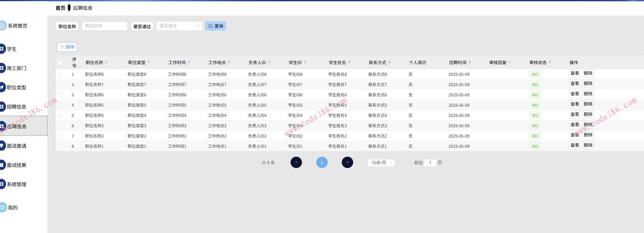Click the 首页 breadcrumb link
This screenshot has height=233, width=644.
(60, 8)
